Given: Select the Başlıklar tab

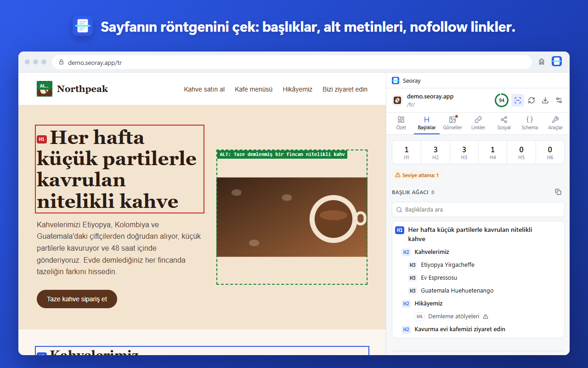Looking at the screenshot, I should click(x=427, y=123).
